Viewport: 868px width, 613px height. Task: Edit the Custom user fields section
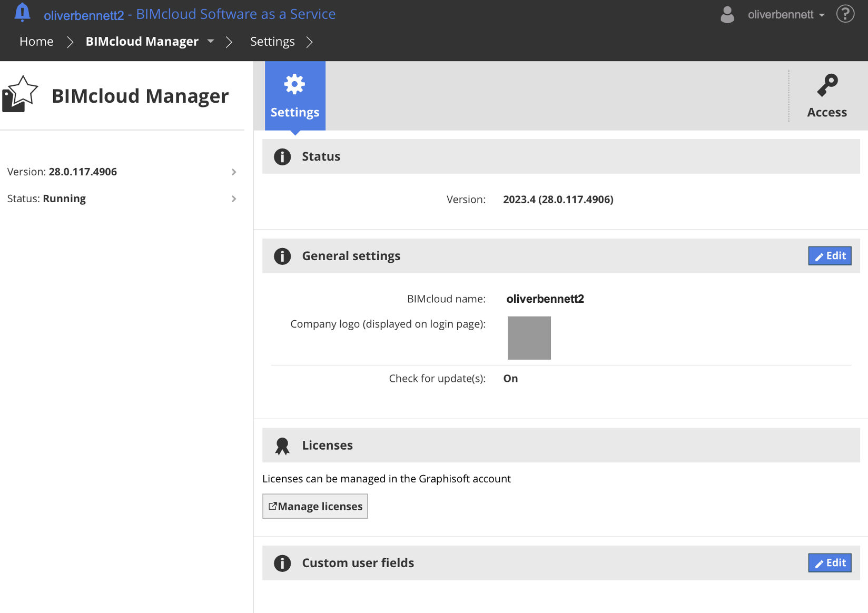(830, 563)
